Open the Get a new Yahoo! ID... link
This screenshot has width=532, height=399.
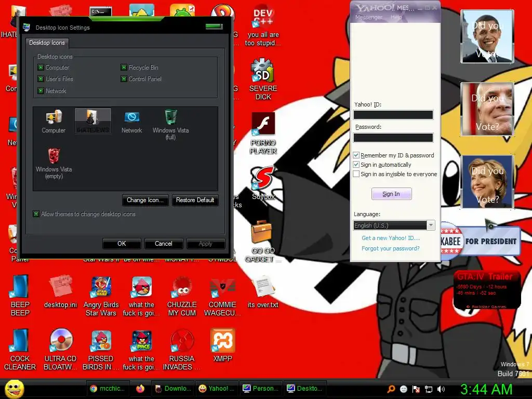pos(391,238)
